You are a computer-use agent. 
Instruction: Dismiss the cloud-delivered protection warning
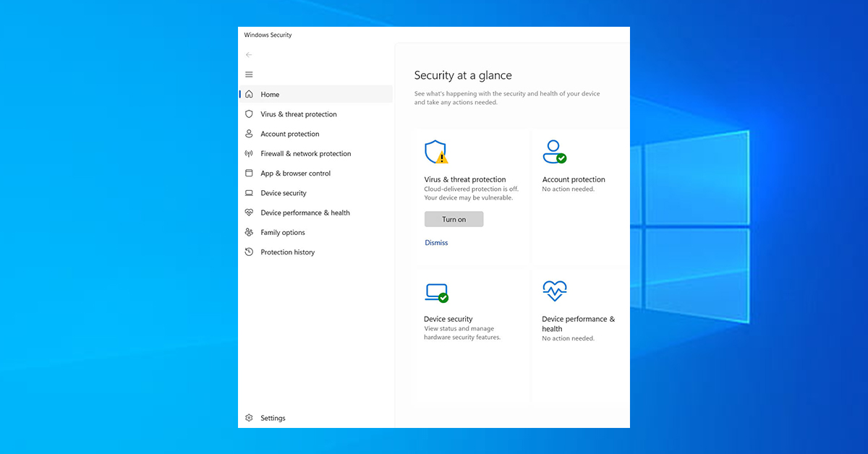click(x=436, y=243)
